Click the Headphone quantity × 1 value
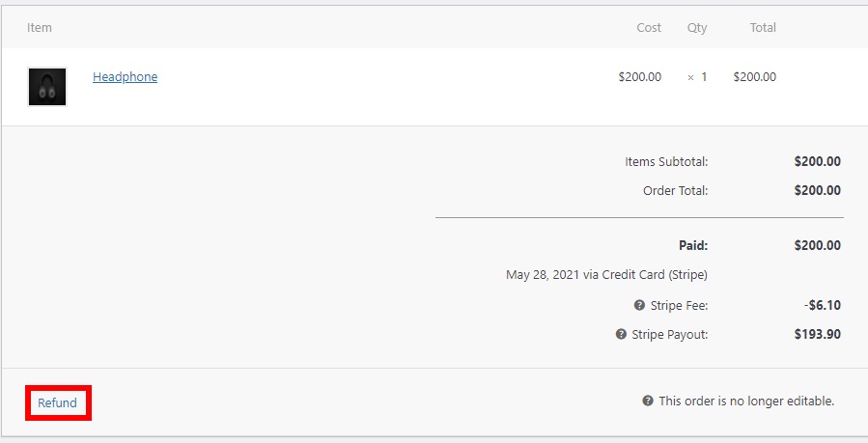 [x=697, y=77]
